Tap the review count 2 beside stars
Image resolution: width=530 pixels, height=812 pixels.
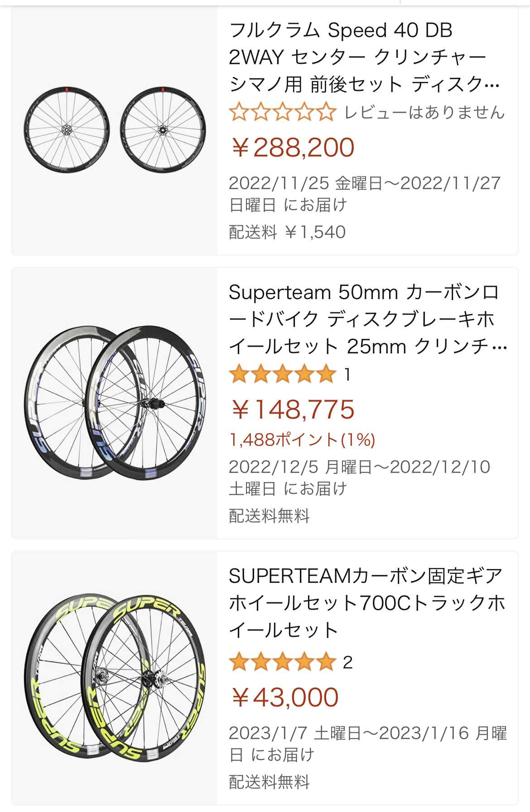coord(347,663)
